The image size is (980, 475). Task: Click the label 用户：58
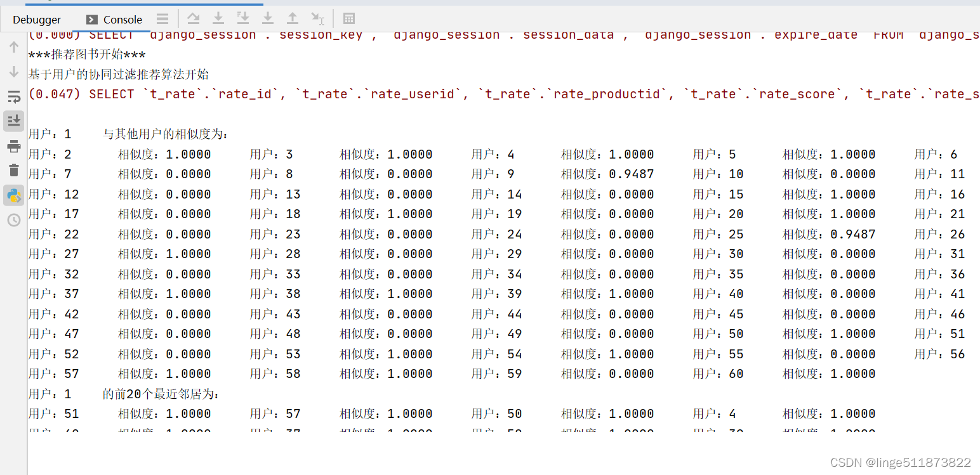(275, 374)
